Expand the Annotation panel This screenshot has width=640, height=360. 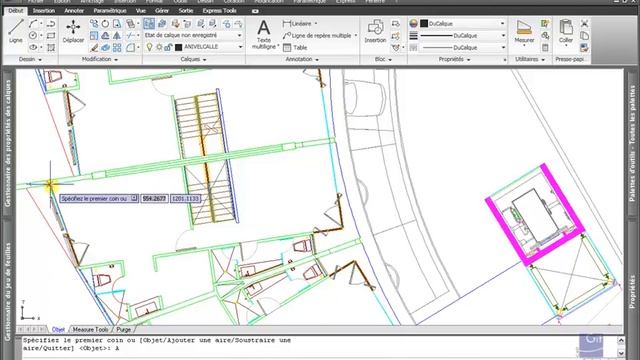[302, 60]
